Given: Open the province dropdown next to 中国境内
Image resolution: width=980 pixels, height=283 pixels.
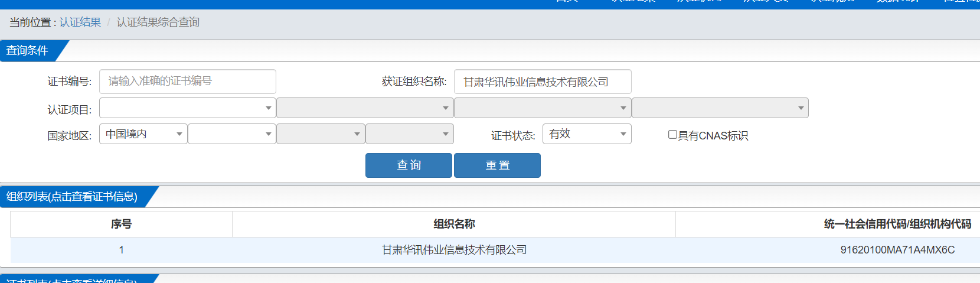Looking at the screenshot, I should (232, 134).
